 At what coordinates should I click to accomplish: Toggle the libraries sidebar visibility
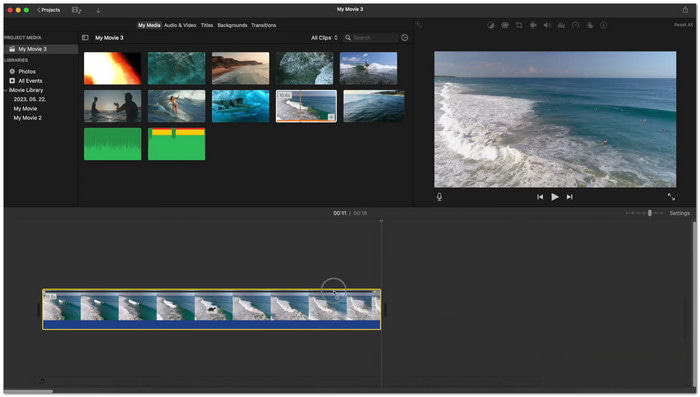[x=85, y=38]
